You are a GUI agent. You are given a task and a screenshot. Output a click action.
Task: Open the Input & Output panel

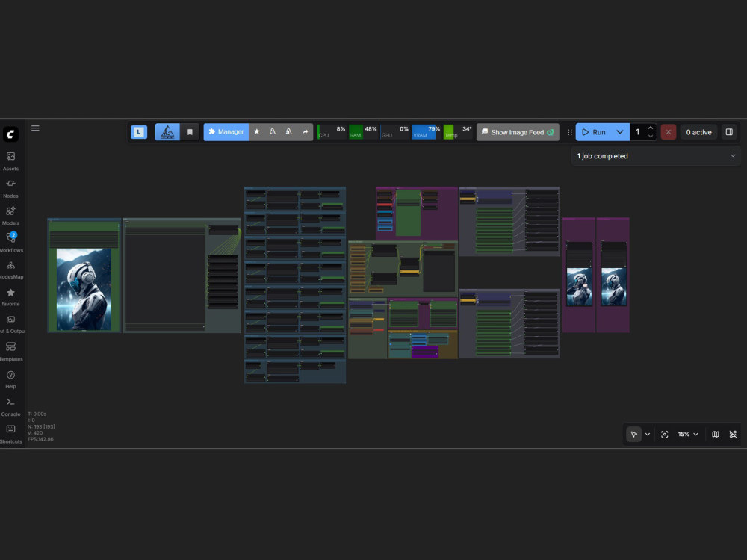click(10, 324)
